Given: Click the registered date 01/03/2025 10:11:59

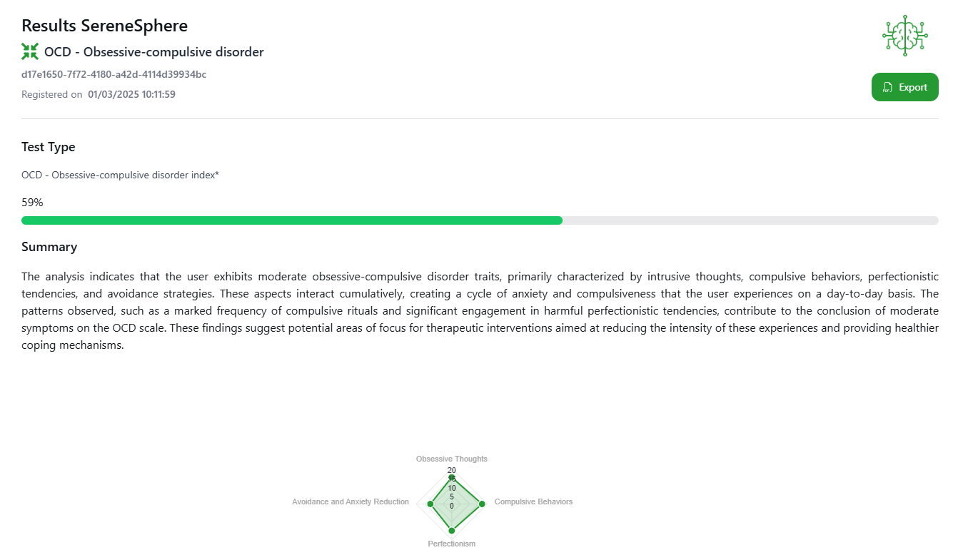Looking at the screenshot, I should tap(131, 94).
